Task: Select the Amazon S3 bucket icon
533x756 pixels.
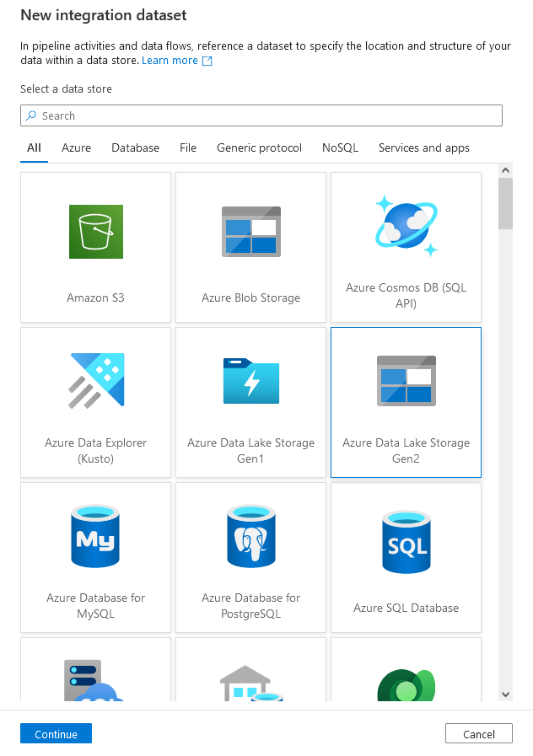Action: coord(96,232)
